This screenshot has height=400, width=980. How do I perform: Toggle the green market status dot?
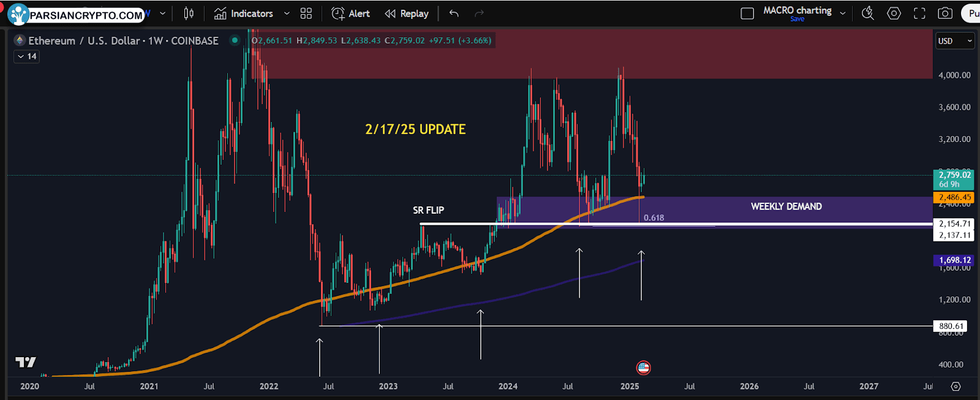coord(234,40)
